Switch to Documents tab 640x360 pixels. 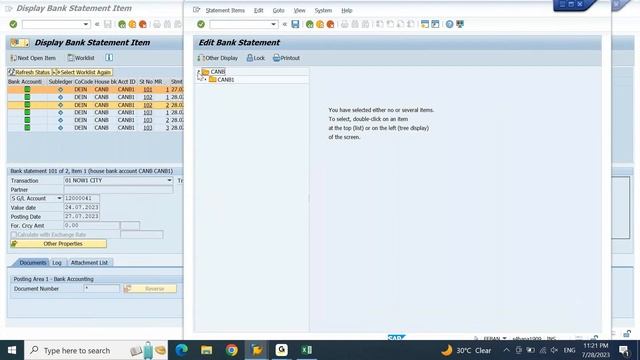click(x=33, y=263)
